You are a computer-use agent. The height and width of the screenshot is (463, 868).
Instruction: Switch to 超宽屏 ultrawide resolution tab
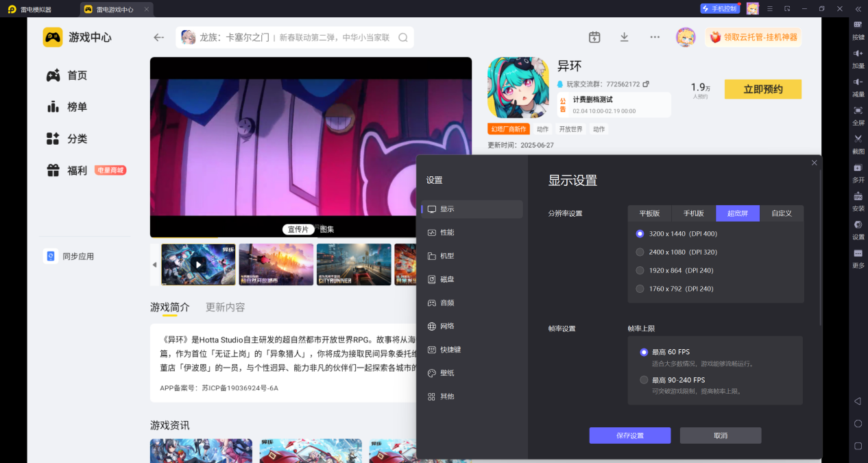point(738,213)
